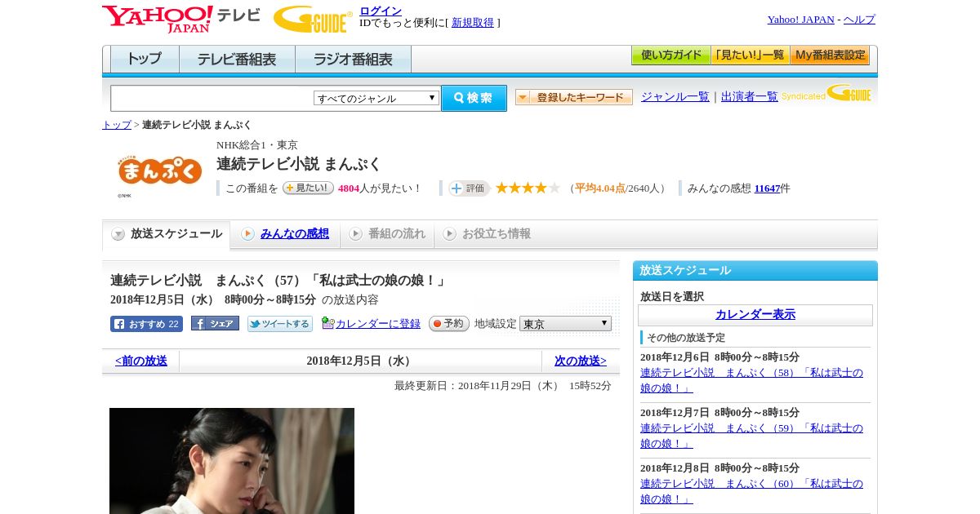980x514 pixels.
Task: Click the お役立ち情報 tab arrow icon
Action: click(x=449, y=234)
